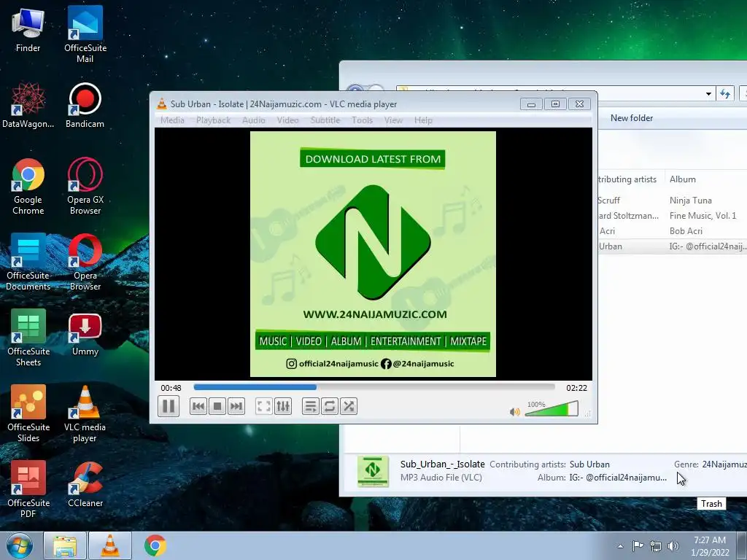This screenshot has width=747, height=560.
Task: Click Sub_Urban_-_Isolate file thumbnail
Action: pyautogui.click(x=373, y=471)
